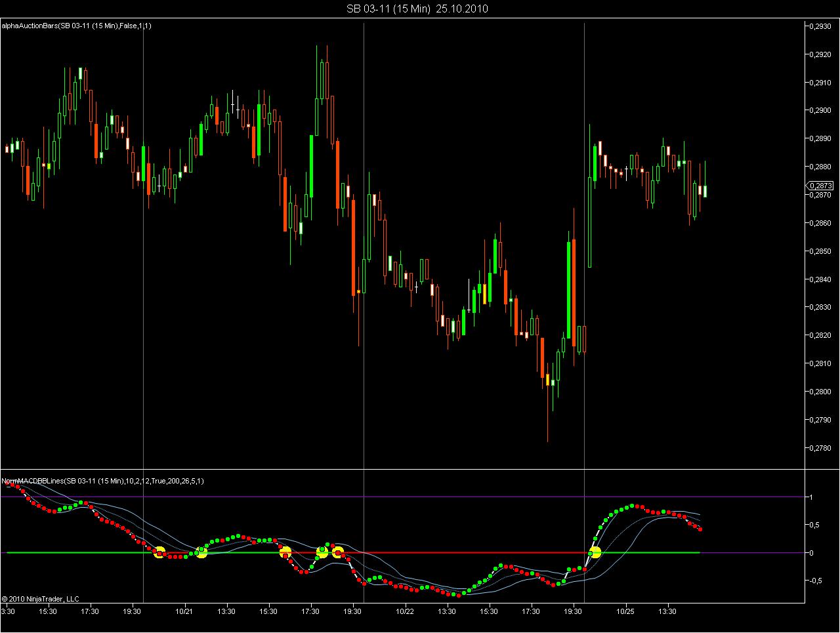Click the 0,2830 price axis label
This screenshot has height=633, width=840.
(x=821, y=307)
